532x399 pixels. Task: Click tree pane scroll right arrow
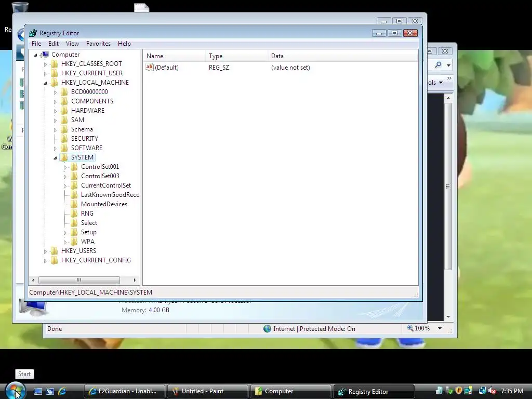[x=135, y=280]
